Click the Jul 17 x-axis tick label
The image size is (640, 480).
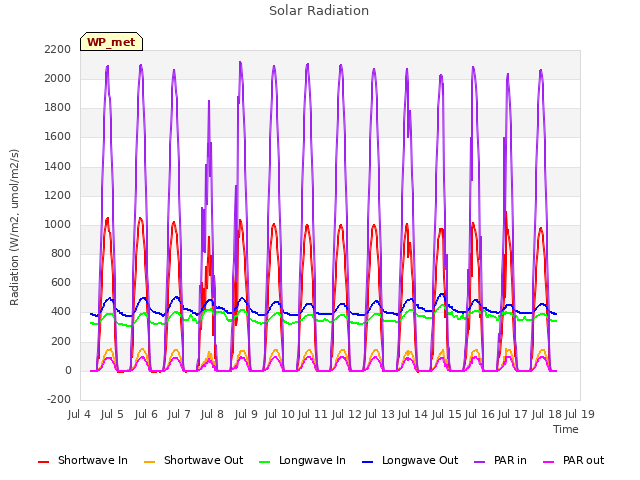[513, 414]
